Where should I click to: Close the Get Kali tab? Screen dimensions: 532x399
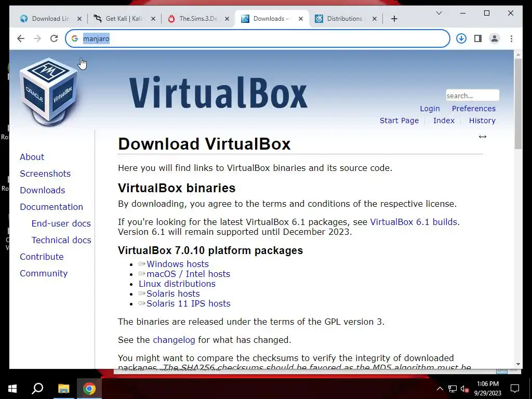pyautogui.click(x=153, y=19)
